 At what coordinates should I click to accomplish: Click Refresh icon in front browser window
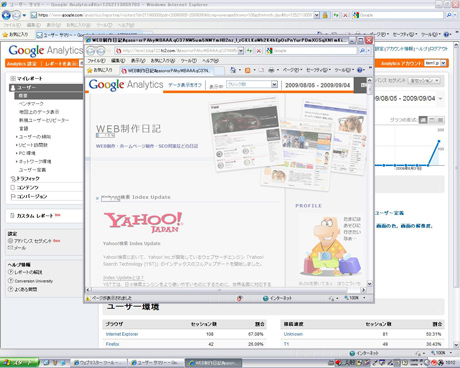(x=249, y=51)
